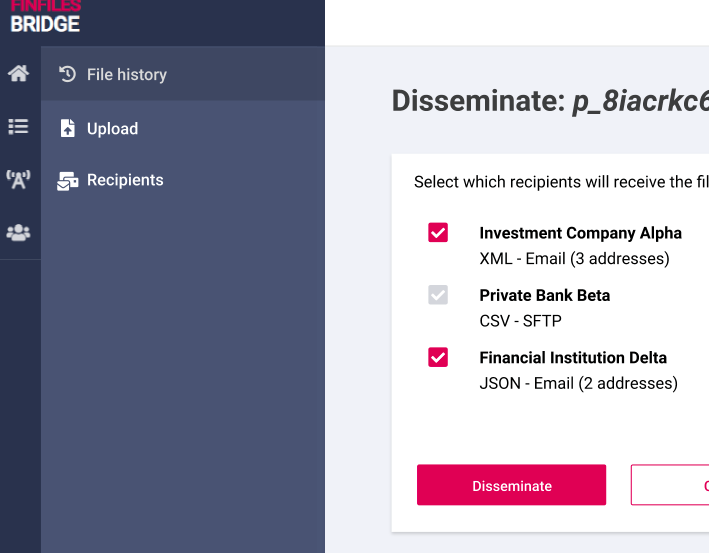Select the Financial Institution Delta label

[x=573, y=358]
